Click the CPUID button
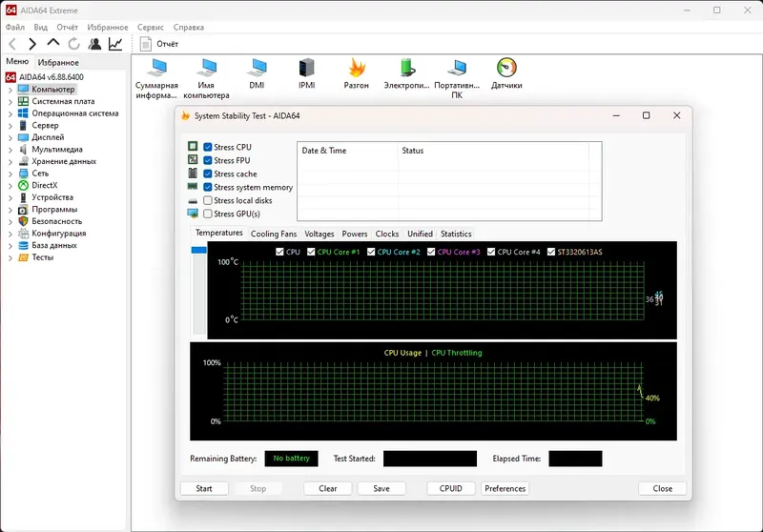This screenshot has width=763, height=532. tap(451, 488)
